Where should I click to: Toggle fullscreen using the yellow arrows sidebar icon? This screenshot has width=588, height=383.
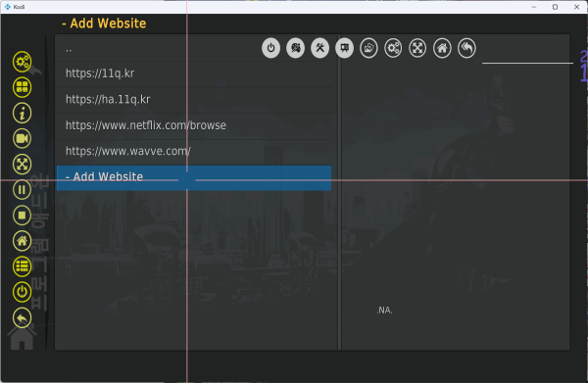coord(23,165)
